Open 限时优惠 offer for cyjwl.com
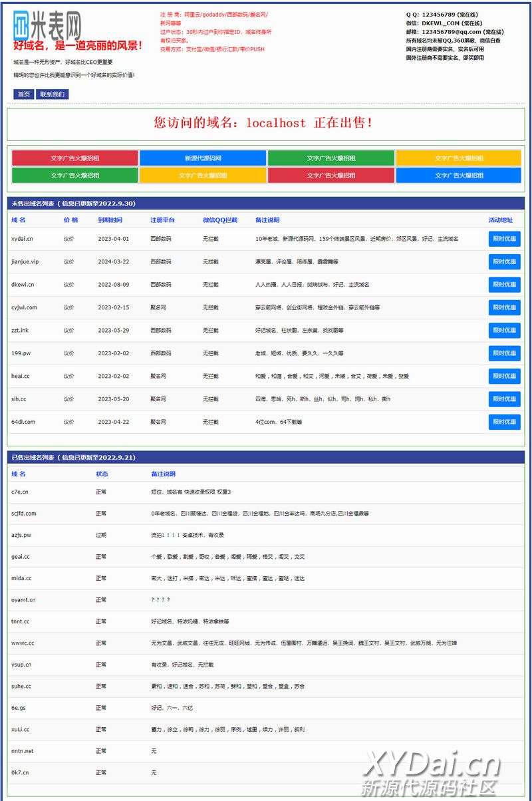The height and width of the screenshot is (801, 532). click(x=504, y=307)
